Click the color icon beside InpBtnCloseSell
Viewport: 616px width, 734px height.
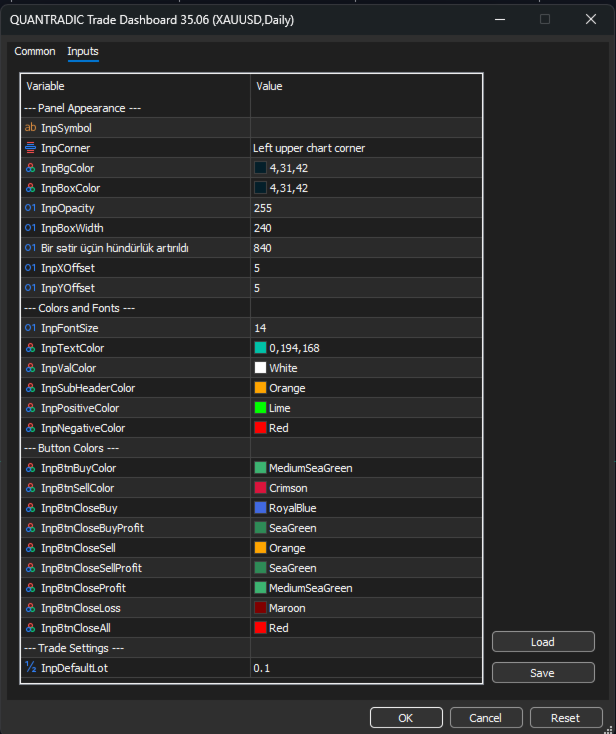coord(30,548)
